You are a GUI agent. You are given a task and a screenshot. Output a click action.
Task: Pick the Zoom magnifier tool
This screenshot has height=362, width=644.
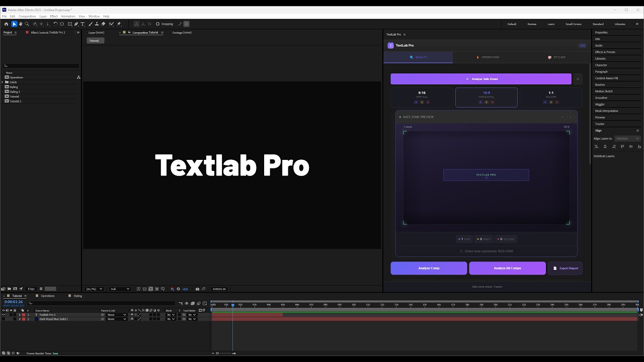(27, 24)
